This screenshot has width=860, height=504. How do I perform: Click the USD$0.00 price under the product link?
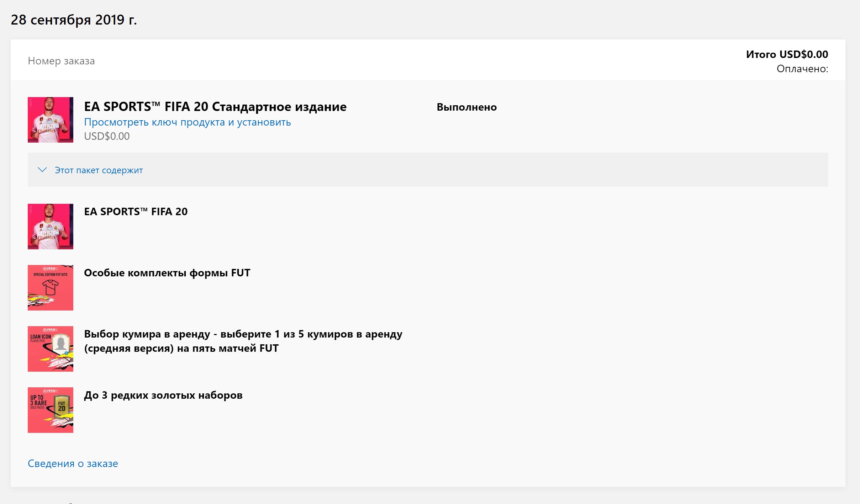click(x=107, y=136)
